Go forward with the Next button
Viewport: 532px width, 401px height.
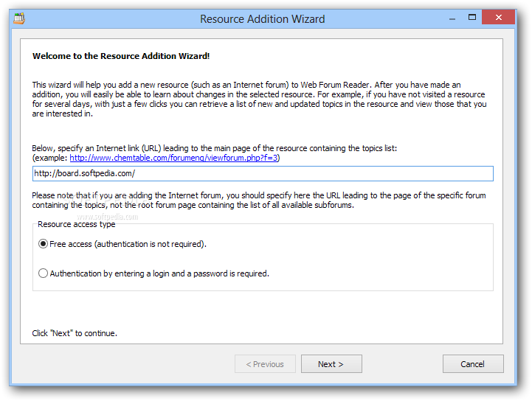pos(331,364)
